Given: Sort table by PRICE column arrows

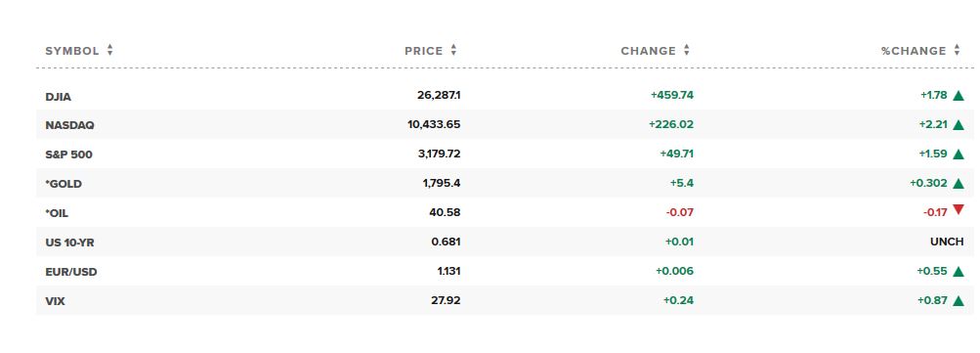Looking at the screenshot, I should [x=453, y=51].
